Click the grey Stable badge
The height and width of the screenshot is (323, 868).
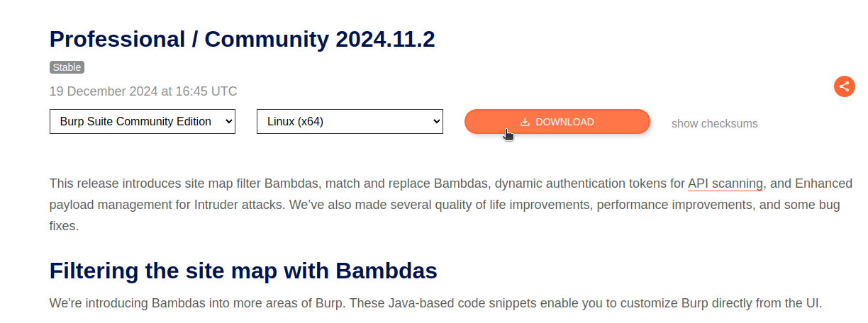pos(67,67)
